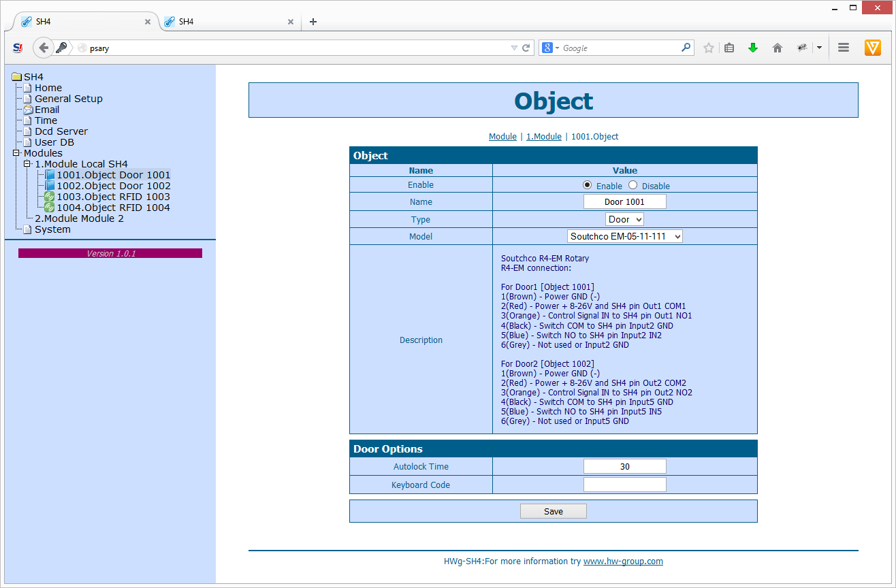Image resolution: width=896 pixels, height=588 pixels.
Task: Reload the page with refresh icon
Action: pyautogui.click(x=526, y=48)
